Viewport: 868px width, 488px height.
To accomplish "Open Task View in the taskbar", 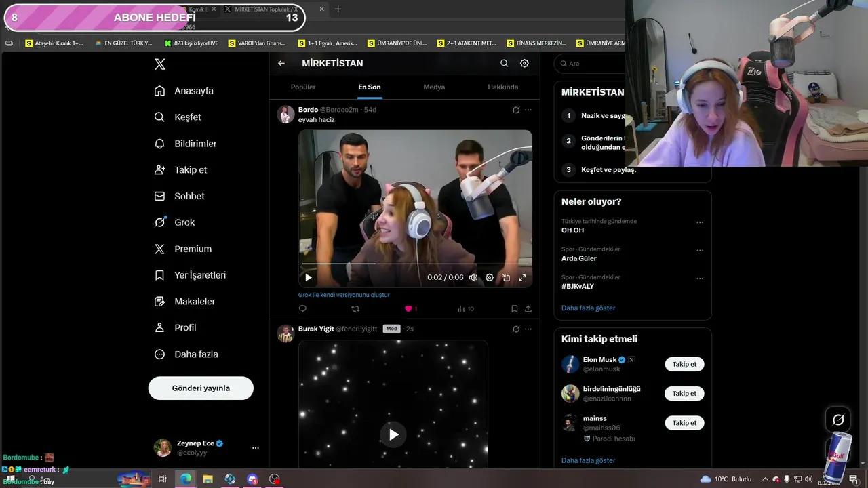I will pos(163,479).
